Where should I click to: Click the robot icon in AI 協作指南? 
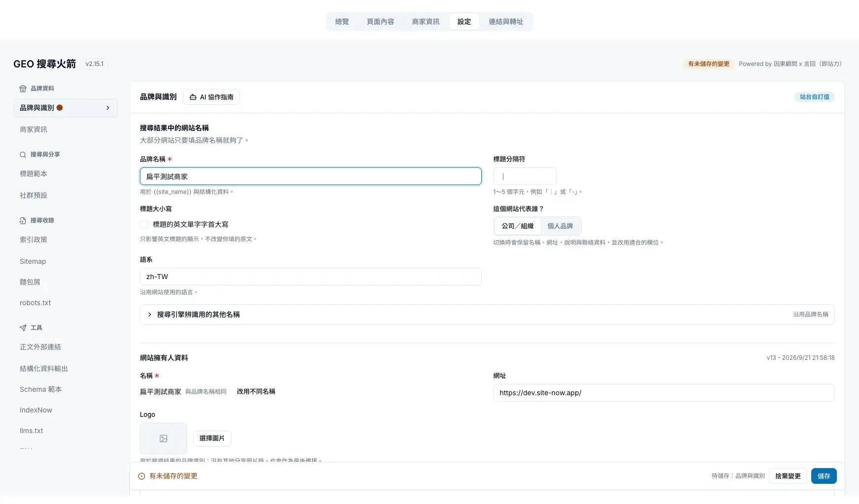tap(193, 97)
